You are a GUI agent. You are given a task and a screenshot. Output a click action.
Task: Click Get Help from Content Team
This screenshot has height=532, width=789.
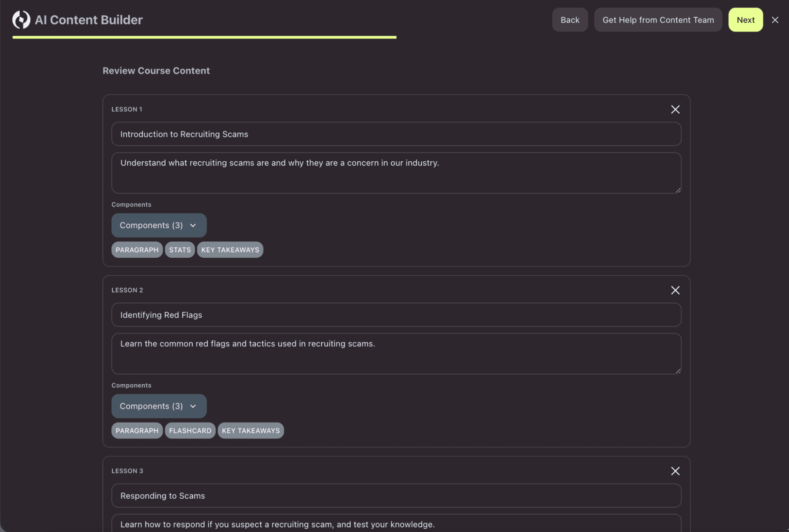[658, 20]
